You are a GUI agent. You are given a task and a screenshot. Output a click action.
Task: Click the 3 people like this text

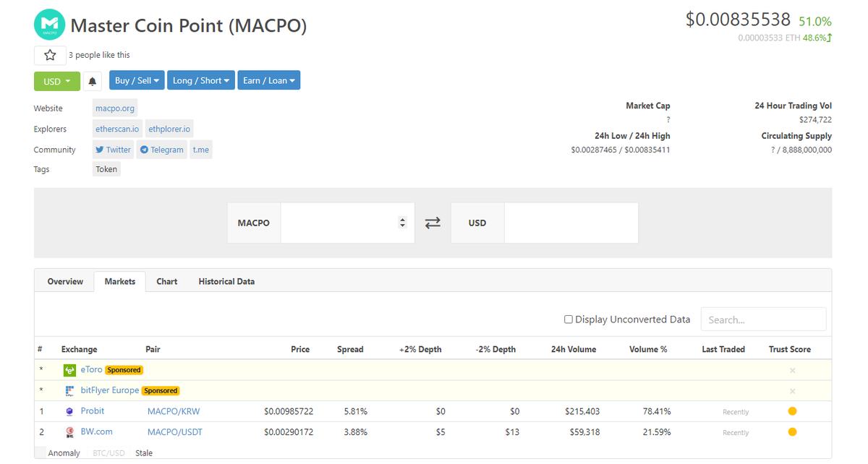pos(99,55)
